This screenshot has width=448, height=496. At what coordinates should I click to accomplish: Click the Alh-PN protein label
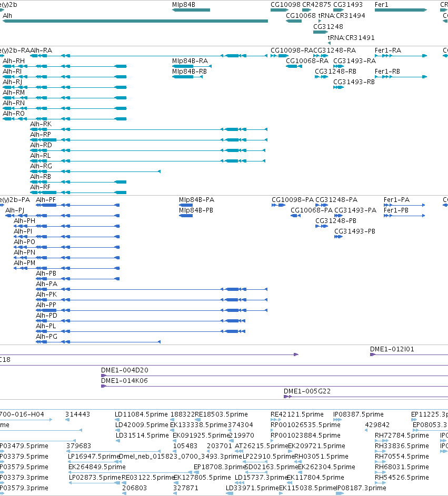[x=24, y=252]
